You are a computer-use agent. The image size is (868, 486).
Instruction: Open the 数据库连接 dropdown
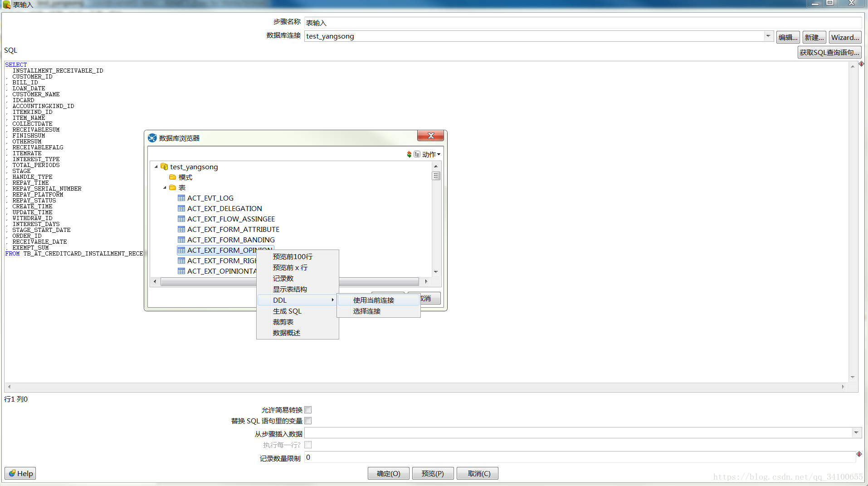(768, 36)
